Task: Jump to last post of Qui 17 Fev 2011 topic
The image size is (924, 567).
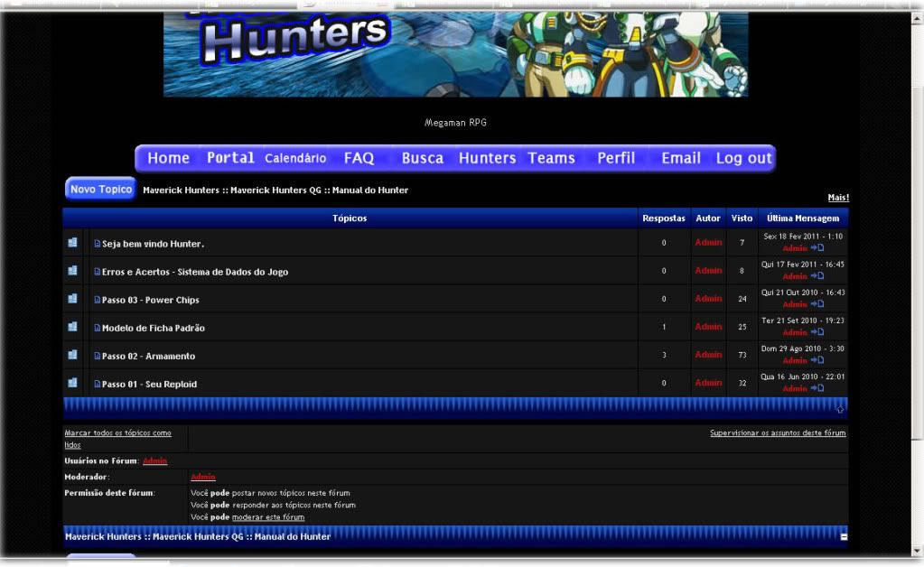Action: tap(817, 276)
